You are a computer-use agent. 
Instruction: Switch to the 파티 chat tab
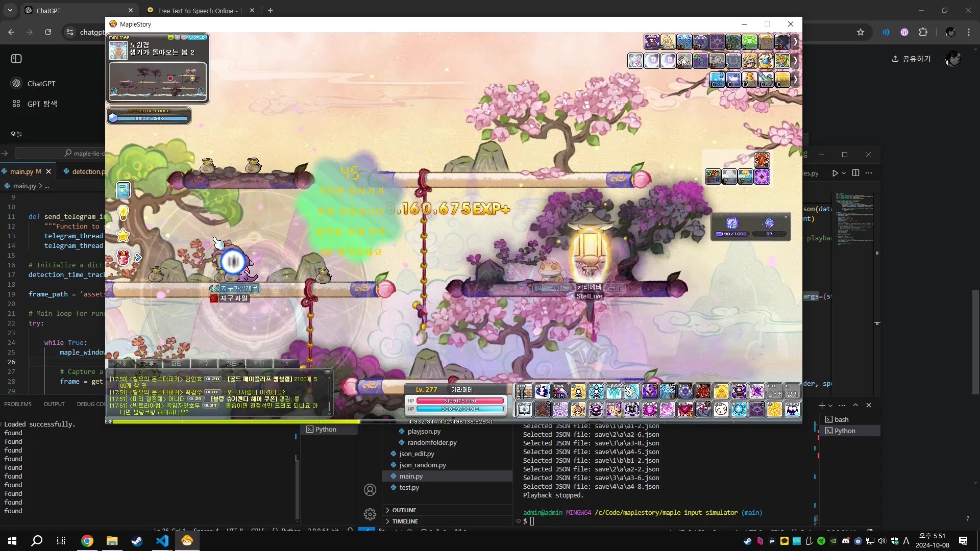click(176, 364)
